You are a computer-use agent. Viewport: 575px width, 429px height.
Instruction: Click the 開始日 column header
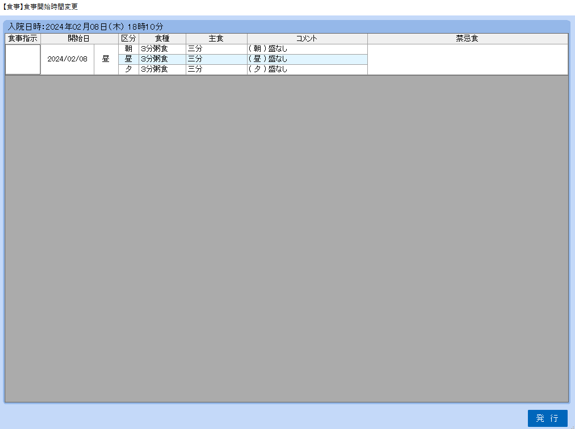click(79, 38)
